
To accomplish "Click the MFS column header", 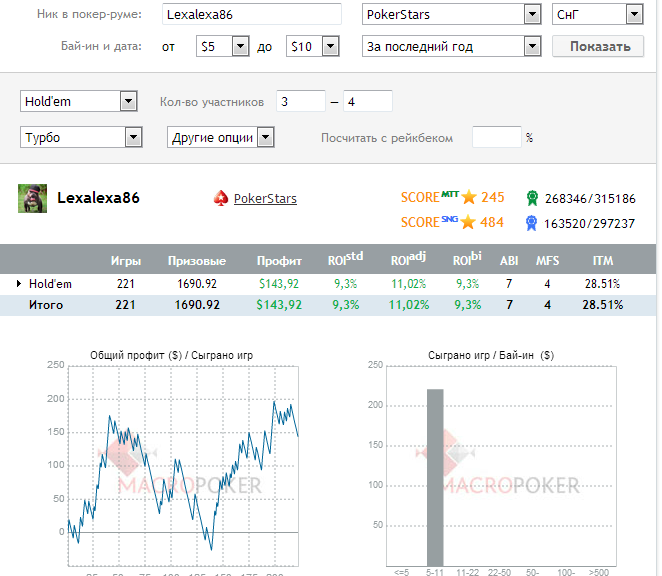I will click(x=548, y=261).
